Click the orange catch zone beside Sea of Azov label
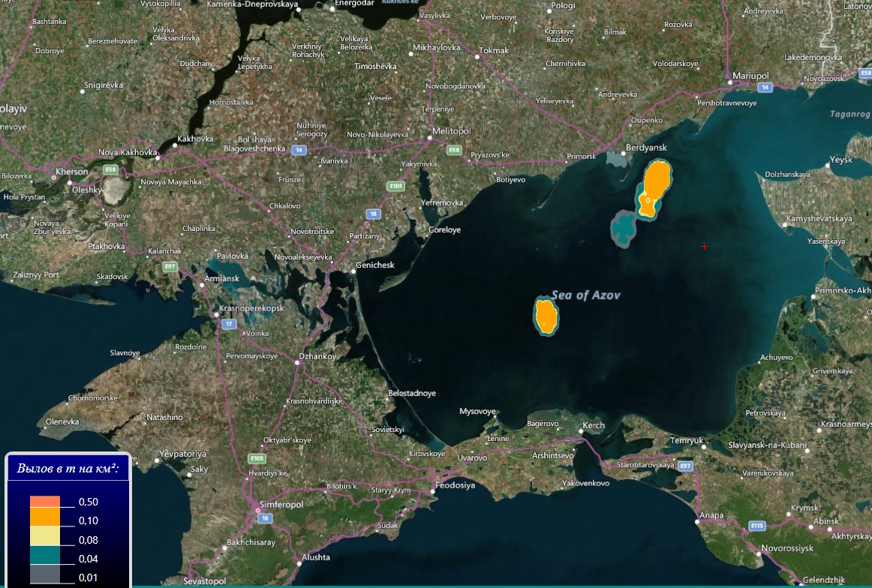Screen dimensions: 872x588 546,316
